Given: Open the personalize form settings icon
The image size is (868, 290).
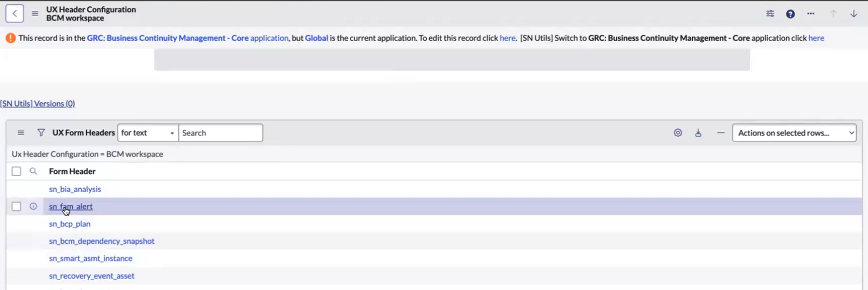Looking at the screenshot, I should (770, 14).
